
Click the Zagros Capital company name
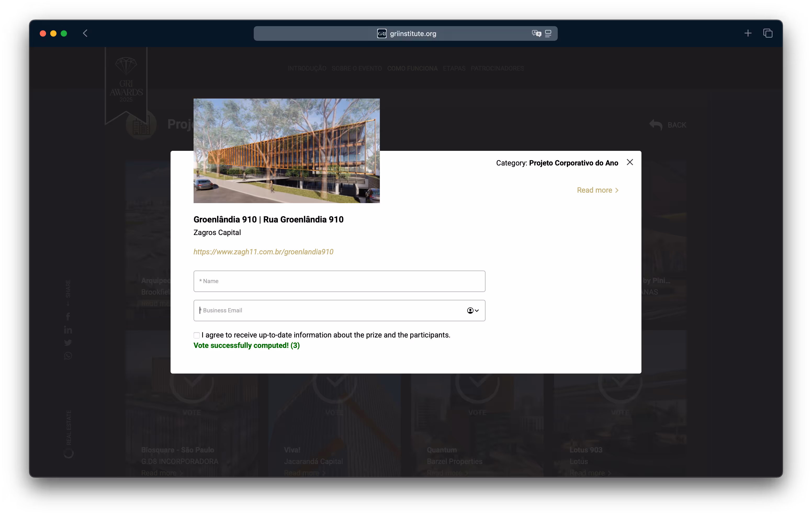[x=217, y=233]
